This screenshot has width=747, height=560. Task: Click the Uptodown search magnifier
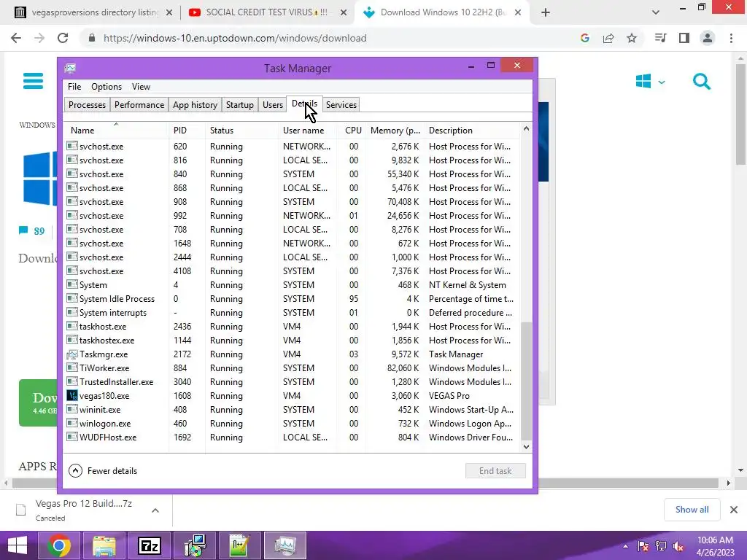click(701, 82)
